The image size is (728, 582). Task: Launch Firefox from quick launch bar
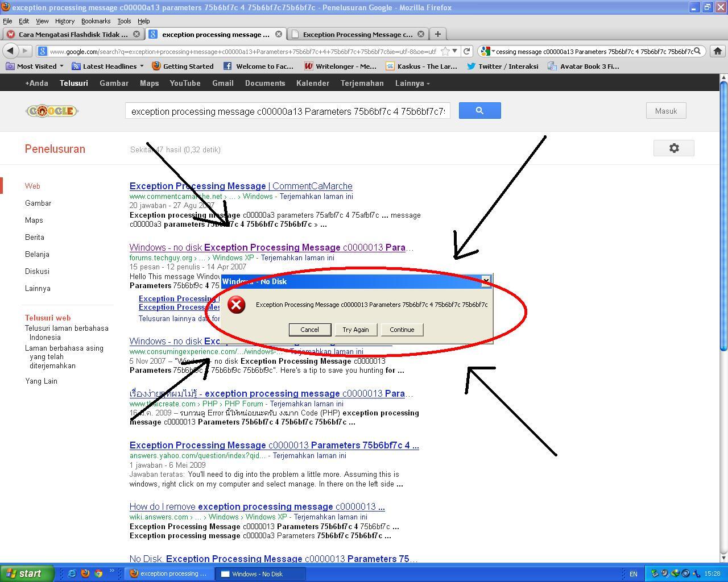pos(85,573)
